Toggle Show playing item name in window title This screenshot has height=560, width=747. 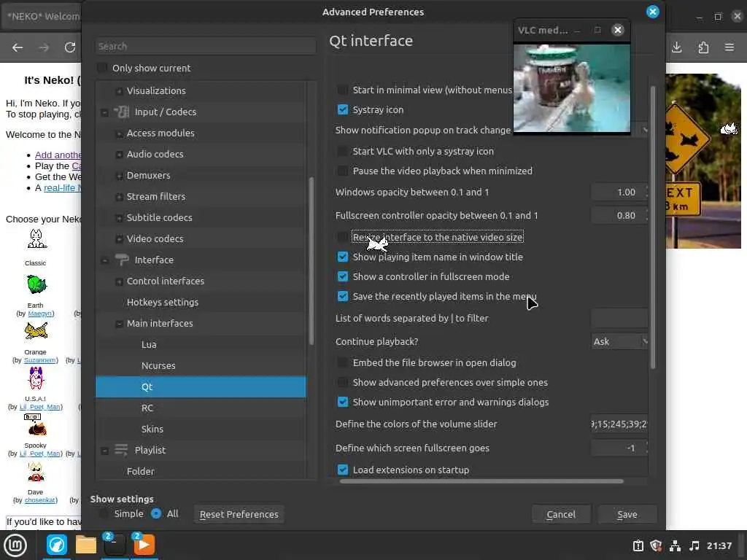[343, 257]
